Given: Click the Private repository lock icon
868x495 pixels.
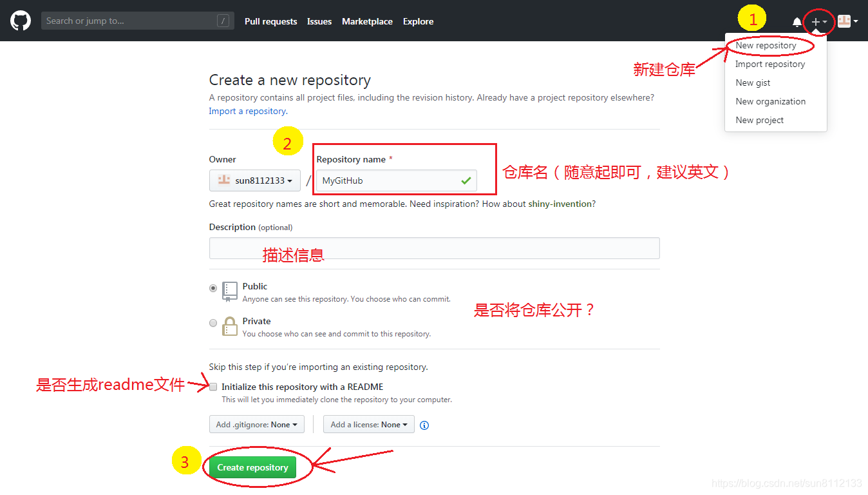Looking at the screenshot, I should (230, 326).
